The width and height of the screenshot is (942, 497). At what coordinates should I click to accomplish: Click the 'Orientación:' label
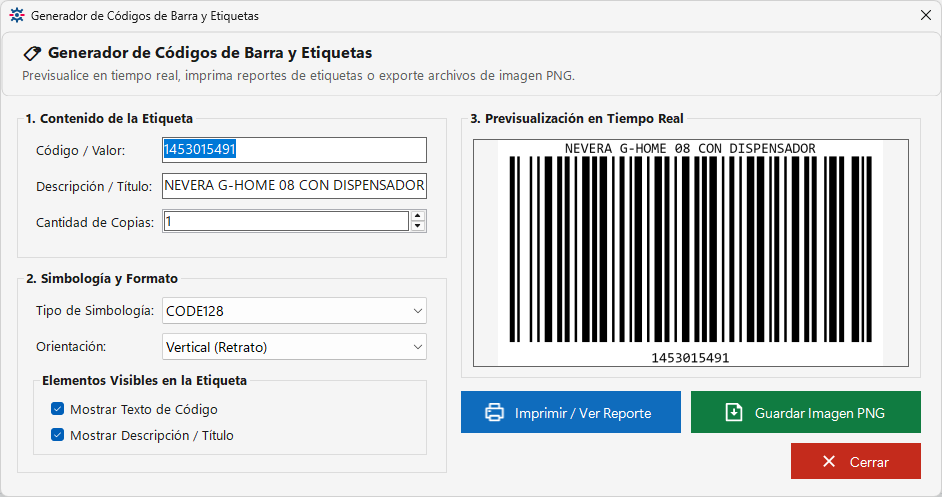[x=71, y=347]
